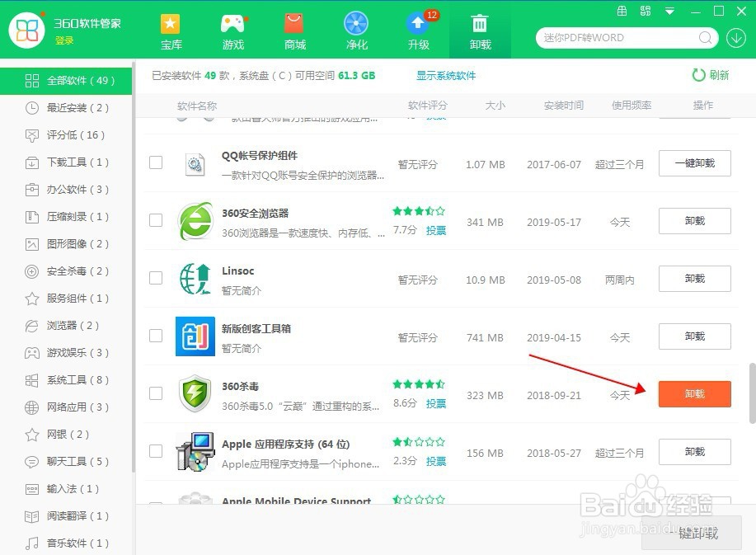756x555 pixels.
Task: Open the 升级 upgrade arrow tab
Action: [418, 31]
